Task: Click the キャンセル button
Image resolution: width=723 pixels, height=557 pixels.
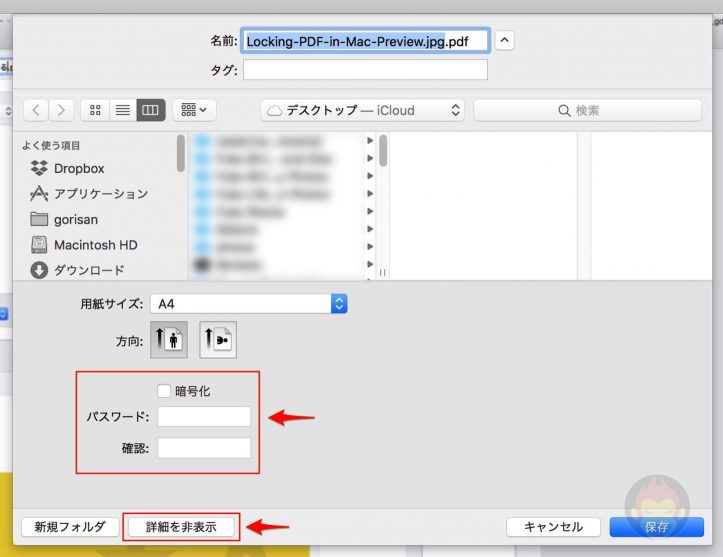Action: click(x=553, y=527)
